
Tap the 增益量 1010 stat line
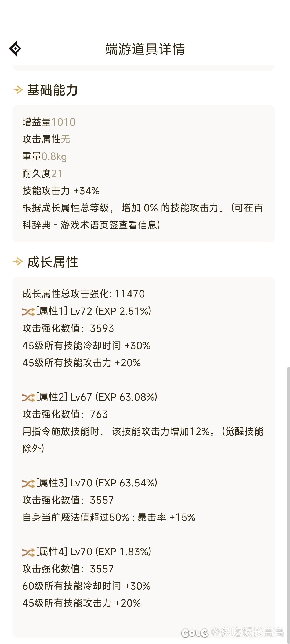tap(49, 122)
